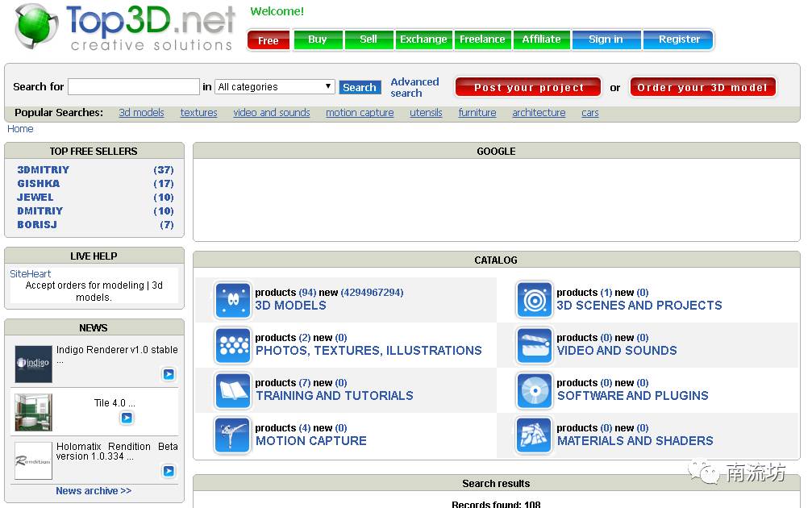The height and width of the screenshot is (508, 812).
Task: Click inside the Search for text field
Action: (x=133, y=87)
